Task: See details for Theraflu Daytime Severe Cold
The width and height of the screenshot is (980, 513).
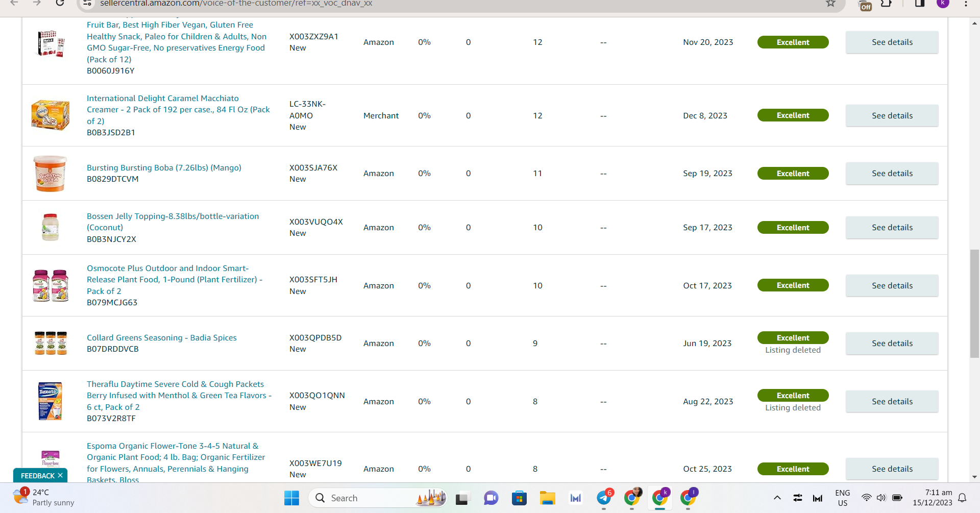Action: [892, 402]
